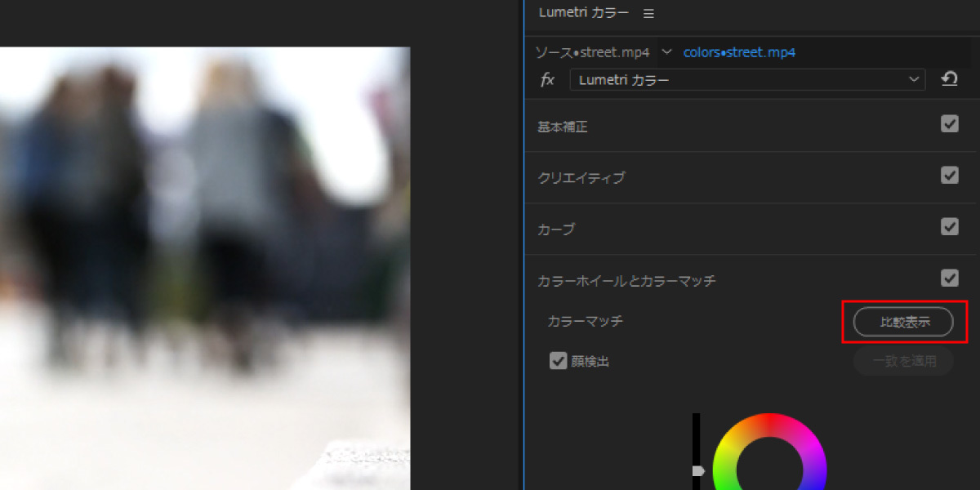Viewport: 980px width, 490px height.
Task: Toggle the カーブ section checkbox
Action: coord(949,226)
